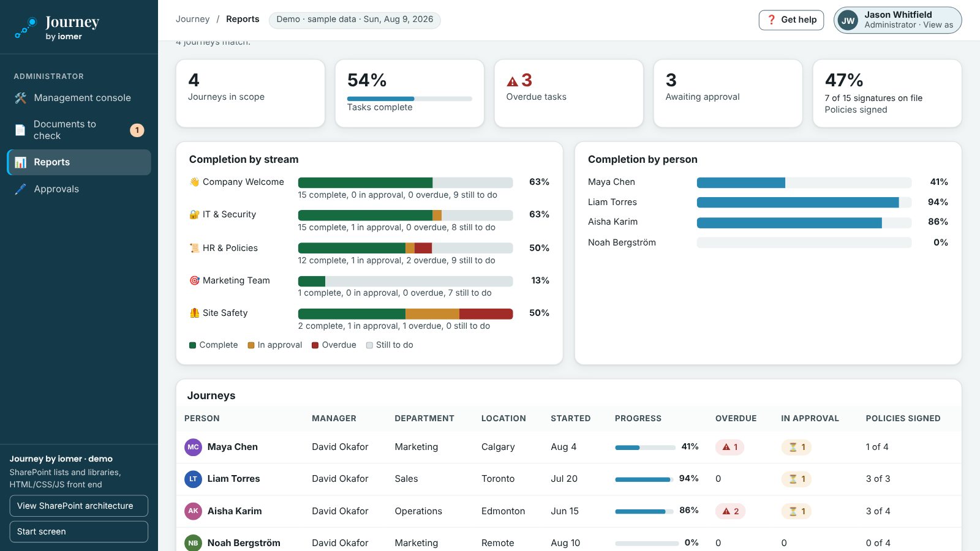The image size is (980, 551).
Task: Open the Jason Whitfield View as menu
Action: (897, 20)
